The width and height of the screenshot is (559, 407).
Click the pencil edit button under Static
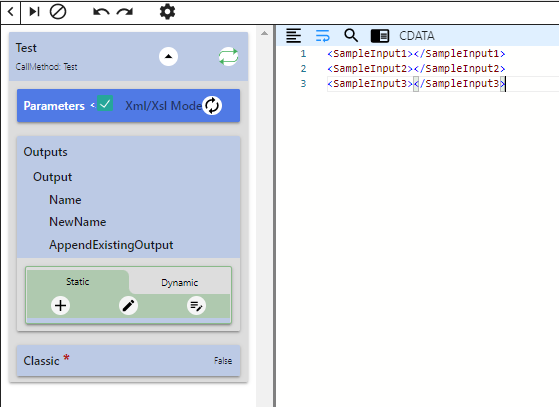click(128, 306)
